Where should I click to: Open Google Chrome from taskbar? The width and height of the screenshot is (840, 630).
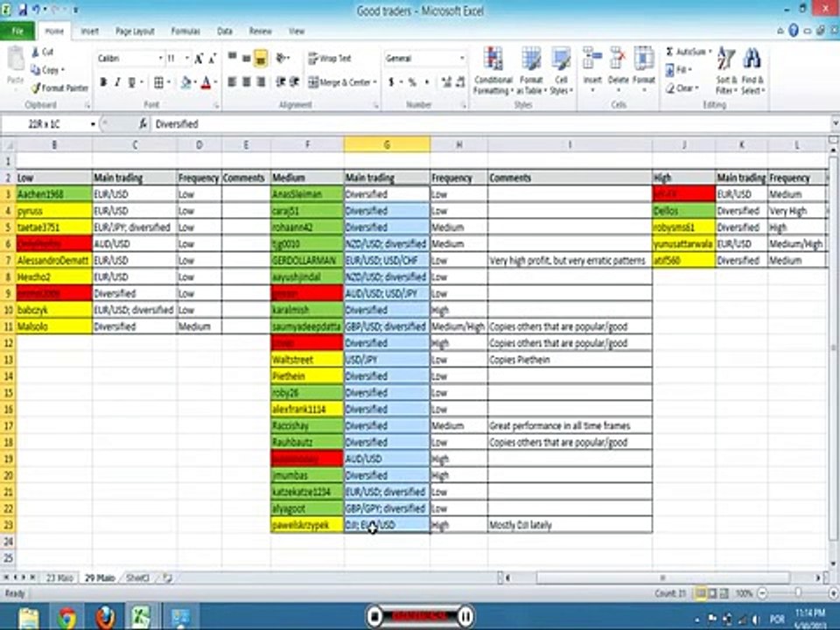click(67, 617)
